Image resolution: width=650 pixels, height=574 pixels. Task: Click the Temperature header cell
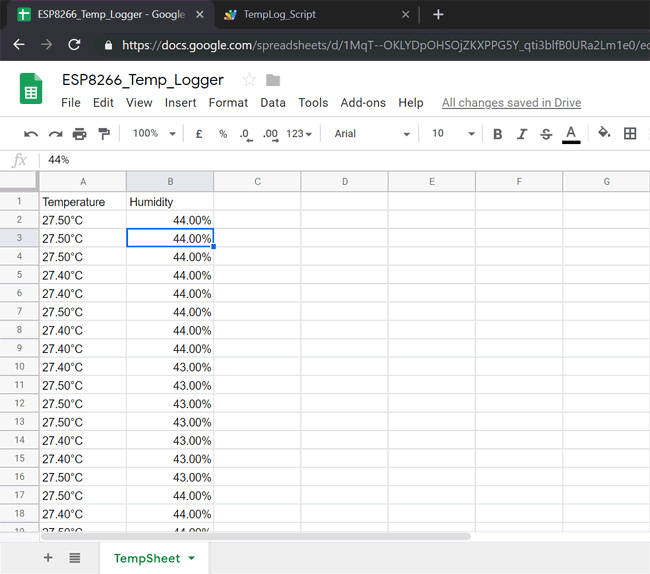coord(83,201)
